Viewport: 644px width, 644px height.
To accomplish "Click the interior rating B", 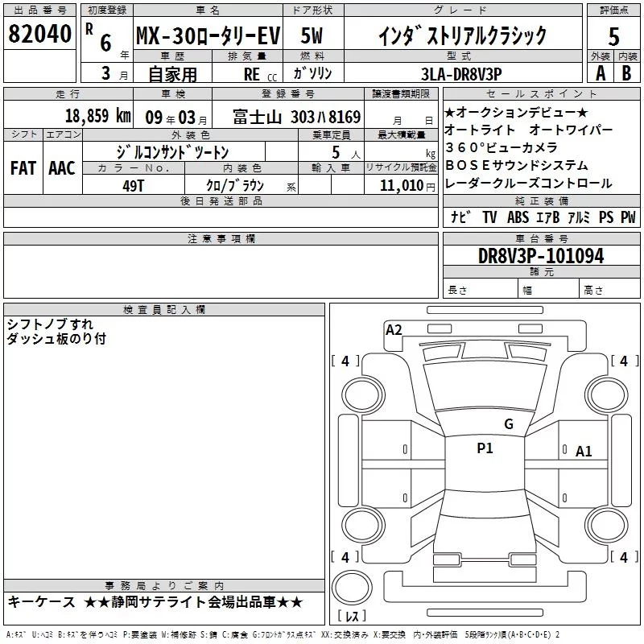I will 626,73.
